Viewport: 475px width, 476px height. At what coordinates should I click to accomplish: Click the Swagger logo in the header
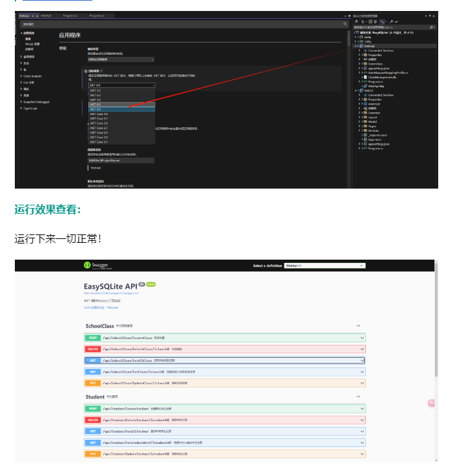[96, 265]
